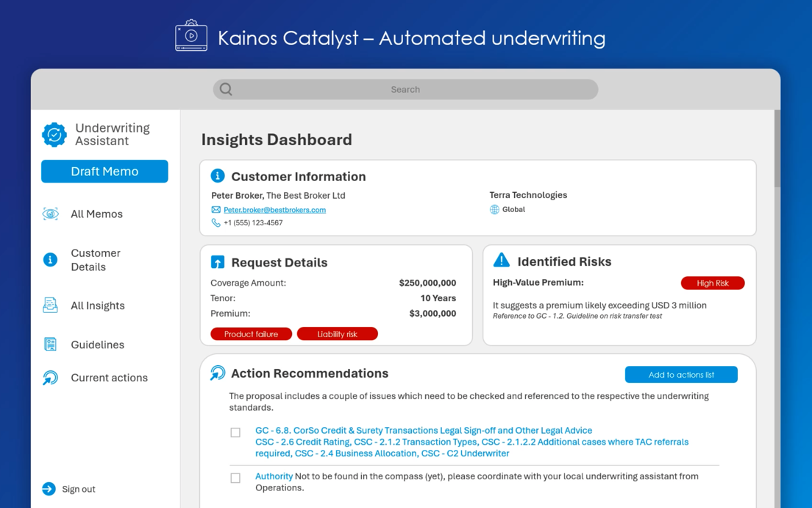This screenshot has height=508, width=812.
Task: Click the phone number +1 (555) 123-4567
Action: [x=253, y=222]
